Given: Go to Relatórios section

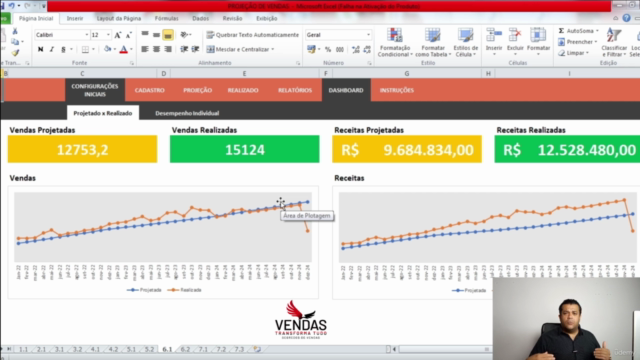Looking at the screenshot, I should (295, 90).
